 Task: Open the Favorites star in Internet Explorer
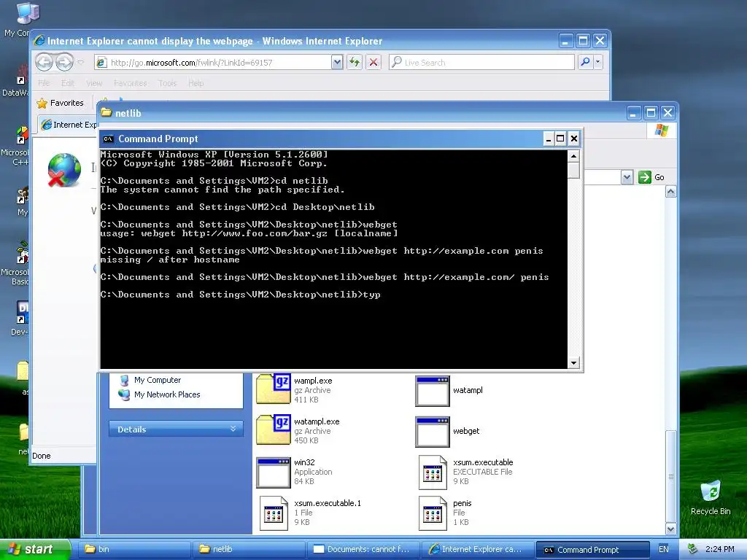tap(42, 103)
